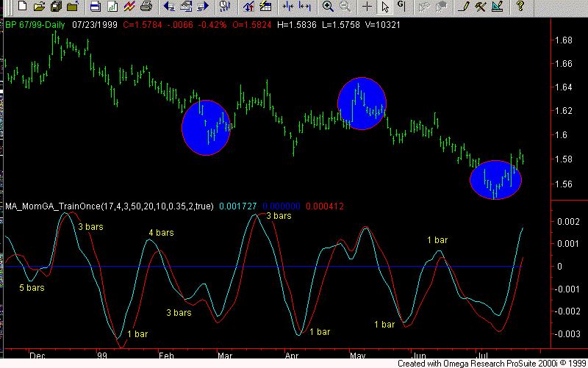Click the insert analysis technique icon
Image resolution: width=588 pixels, height=368 pixels.
pos(248,6)
